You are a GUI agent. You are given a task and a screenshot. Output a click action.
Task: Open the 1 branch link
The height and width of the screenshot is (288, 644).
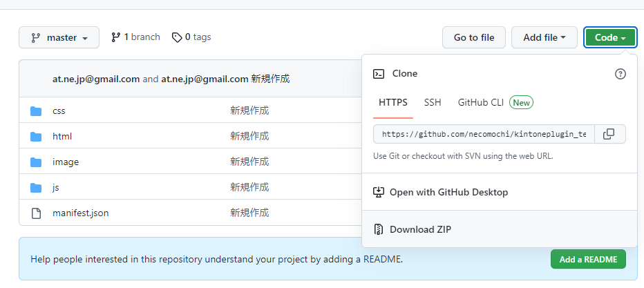pyautogui.click(x=135, y=37)
